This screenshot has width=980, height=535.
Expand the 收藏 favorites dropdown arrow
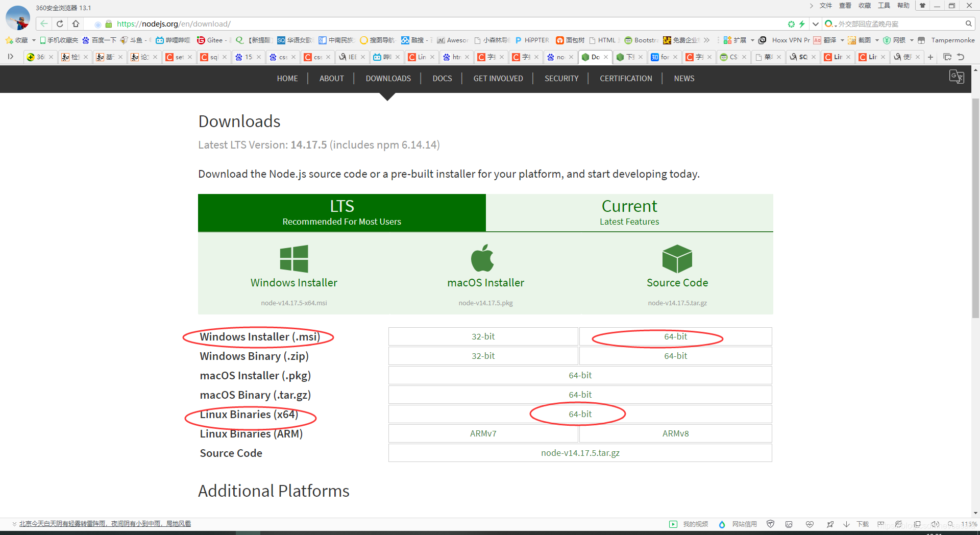coord(34,40)
